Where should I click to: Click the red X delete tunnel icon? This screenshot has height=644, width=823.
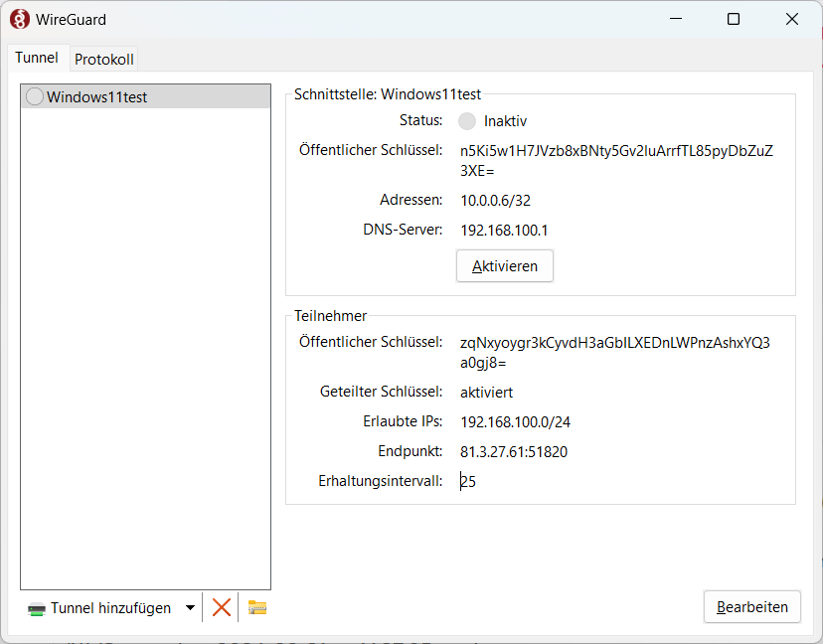[221, 608]
